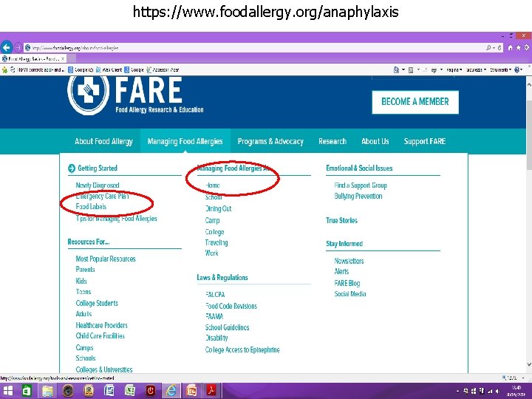This screenshot has width=532, height=399.
Task: Click the browser Forward arrow button
Action: (18, 47)
